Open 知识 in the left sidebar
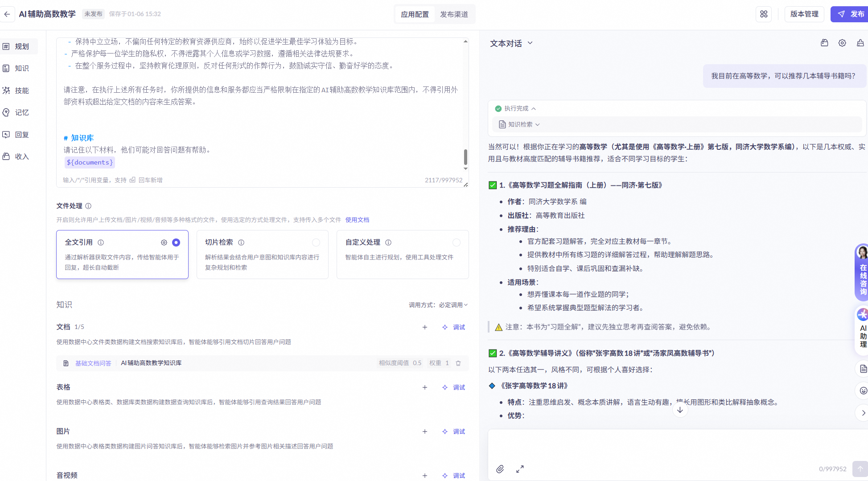The width and height of the screenshot is (868, 481). (18, 69)
